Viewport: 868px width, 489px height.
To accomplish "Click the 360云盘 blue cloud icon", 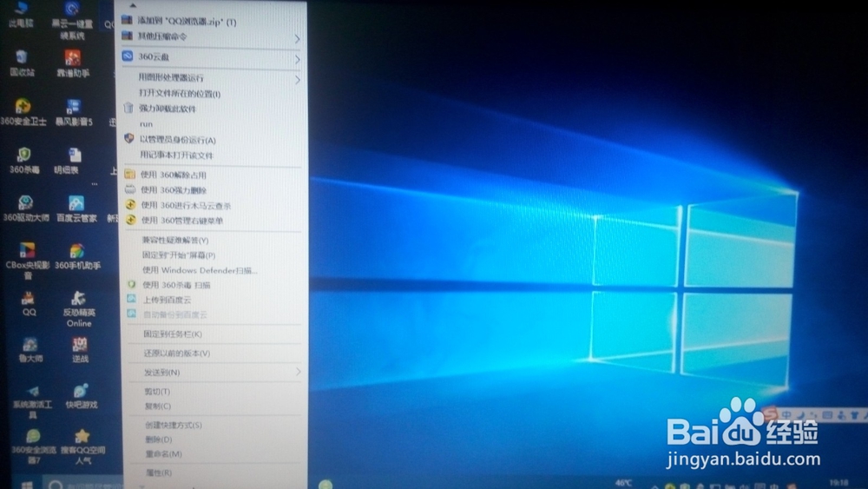I will (x=128, y=56).
